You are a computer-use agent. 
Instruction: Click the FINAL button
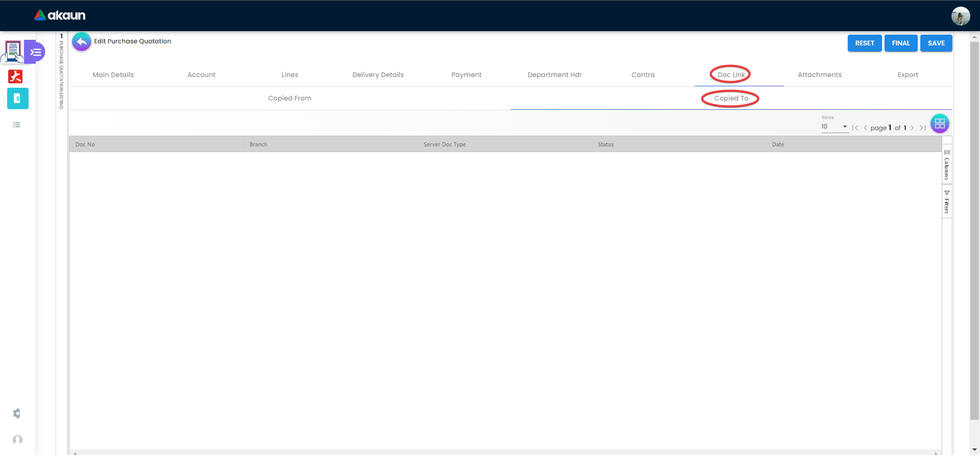tap(901, 43)
